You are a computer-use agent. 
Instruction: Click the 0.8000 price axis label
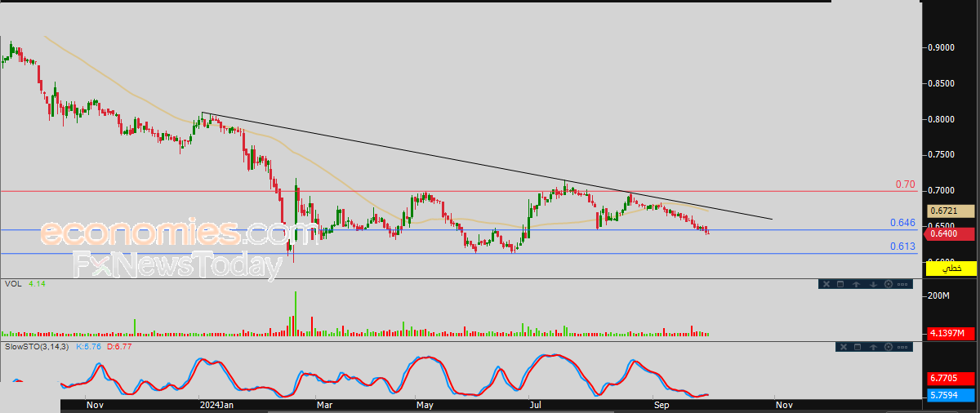pos(942,119)
